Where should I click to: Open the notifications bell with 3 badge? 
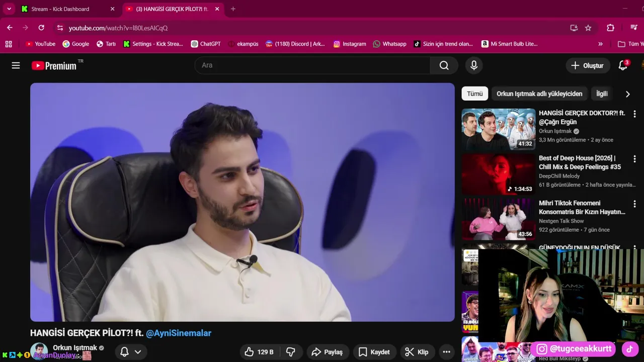click(623, 65)
